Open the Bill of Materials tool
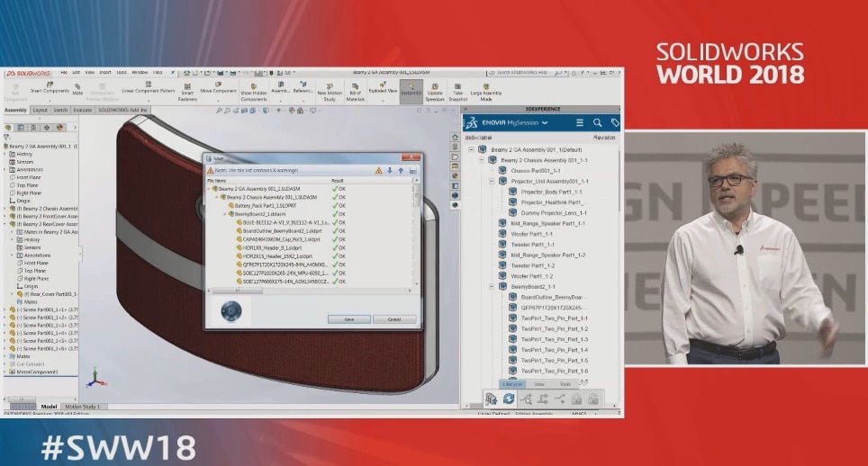 (356, 93)
